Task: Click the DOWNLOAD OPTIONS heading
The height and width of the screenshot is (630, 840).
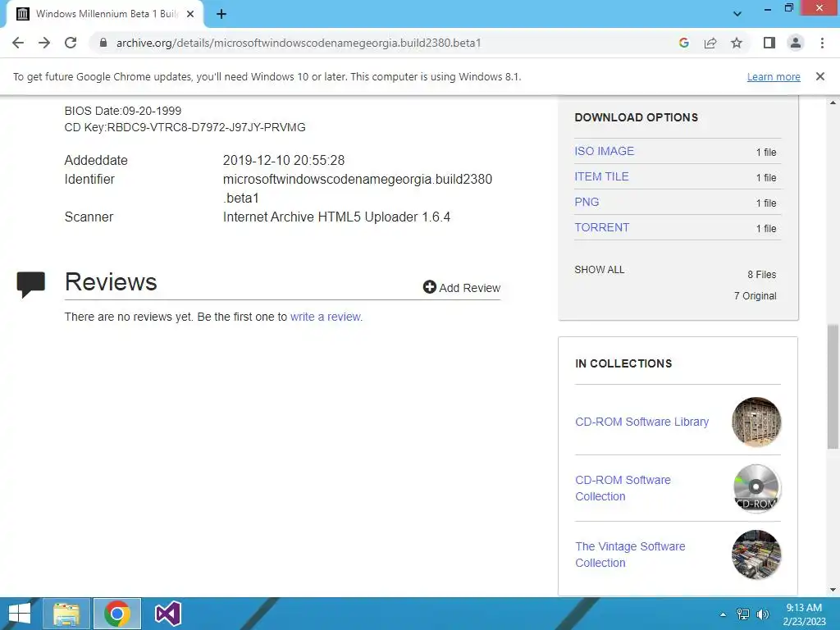Action: (x=636, y=117)
